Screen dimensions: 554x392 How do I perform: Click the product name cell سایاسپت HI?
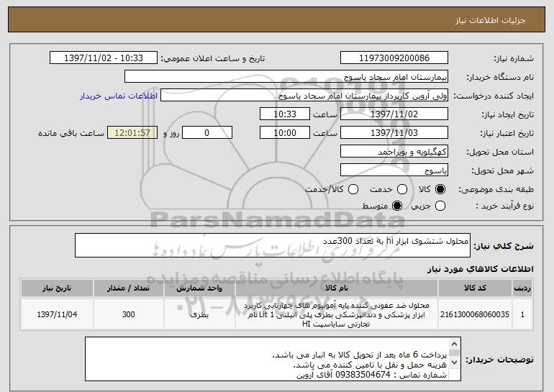pos(337,314)
